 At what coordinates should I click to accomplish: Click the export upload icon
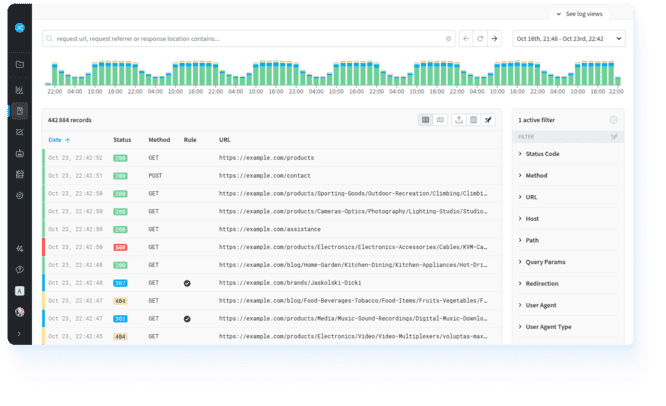[x=459, y=120]
